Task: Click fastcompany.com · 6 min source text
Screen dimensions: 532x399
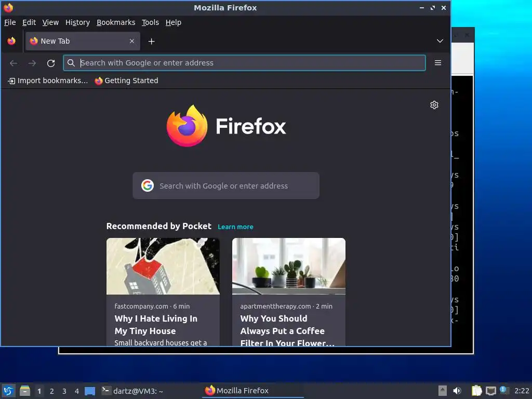Action: coord(152,306)
